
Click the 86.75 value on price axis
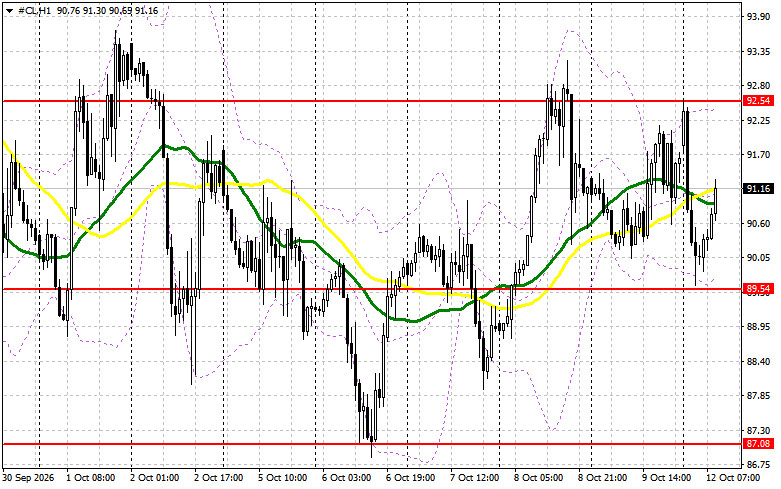click(x=759, y=465)
